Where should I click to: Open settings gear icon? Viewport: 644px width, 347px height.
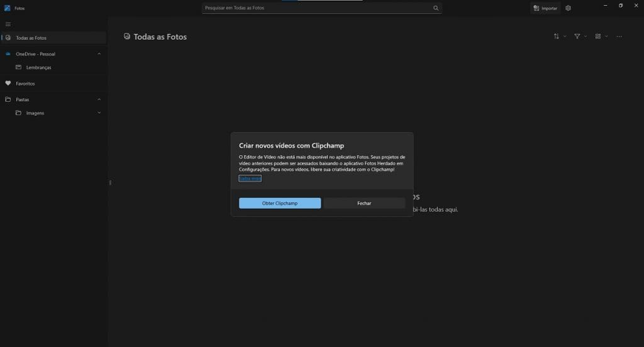point(568,8)
